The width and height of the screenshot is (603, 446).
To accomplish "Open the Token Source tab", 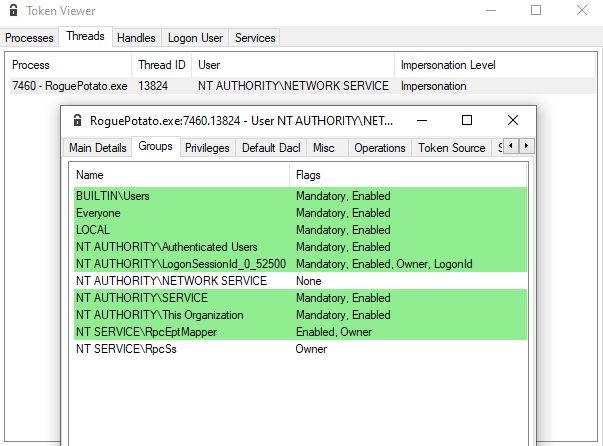I will pos(451,148).
